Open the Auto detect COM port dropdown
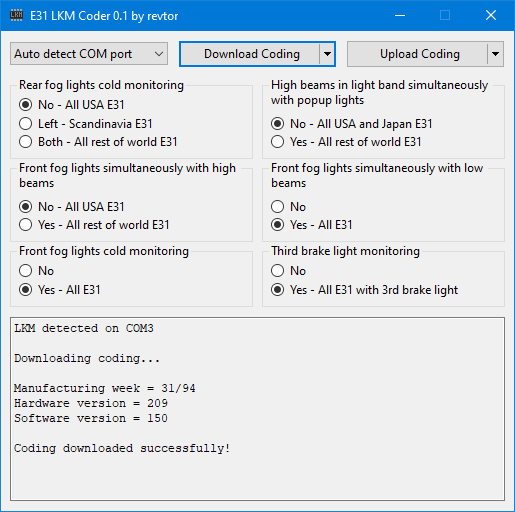Viewport: 515px width, 512px height. [89, 54]
